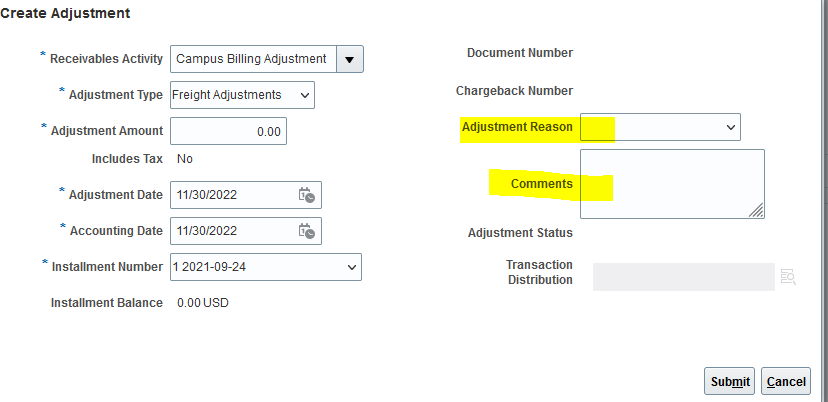The image size is (828, 402).
Task: Click inside the Comments text area
Action: click(670, 183)
